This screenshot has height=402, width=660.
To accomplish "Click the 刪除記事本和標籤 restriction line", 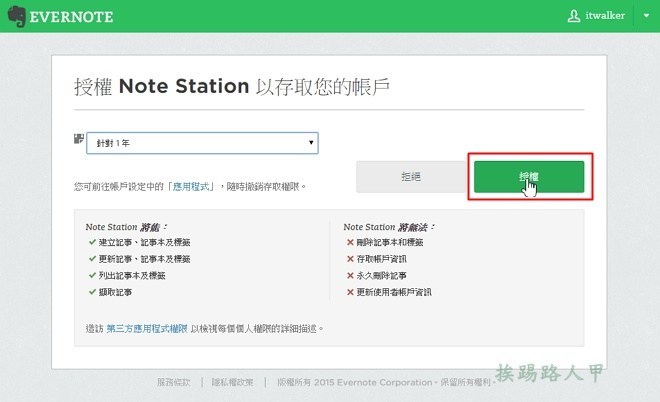I will (390, 242).
